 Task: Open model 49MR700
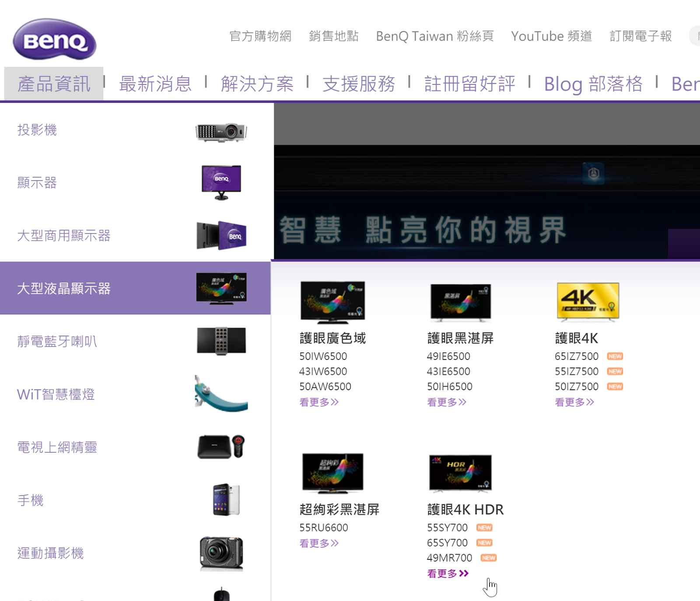tap(450, 558)
